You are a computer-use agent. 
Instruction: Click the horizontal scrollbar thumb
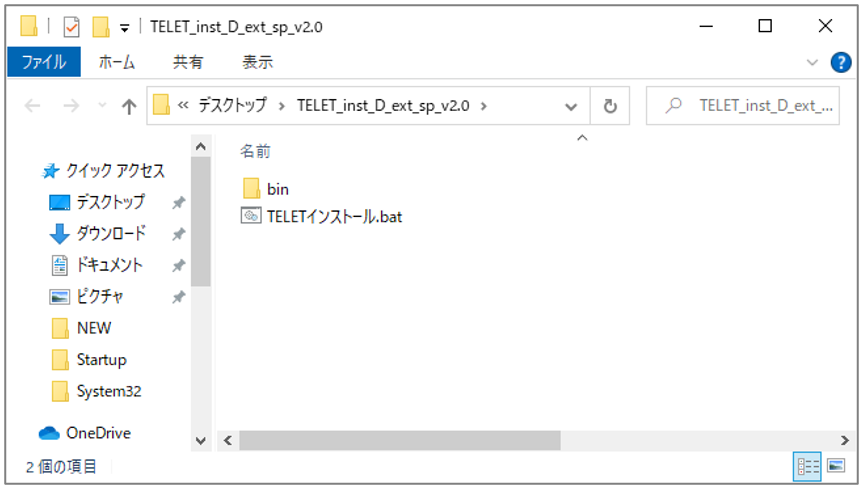[400, 440]
